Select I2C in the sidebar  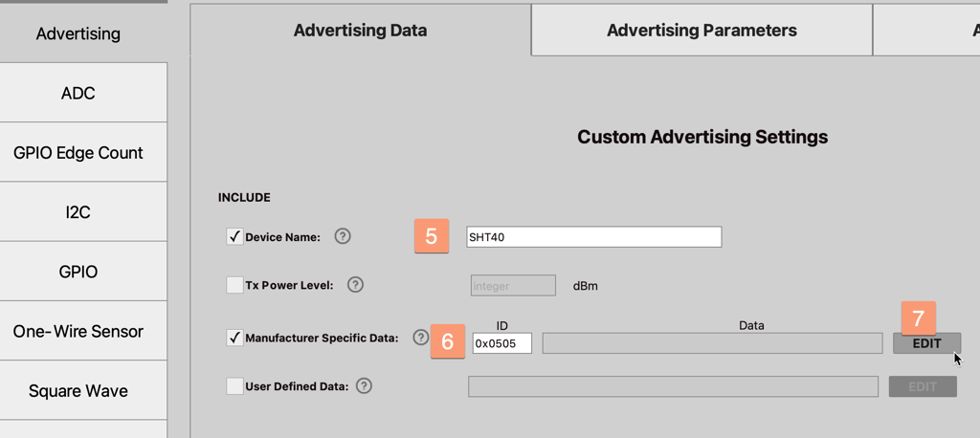point(78,212)
